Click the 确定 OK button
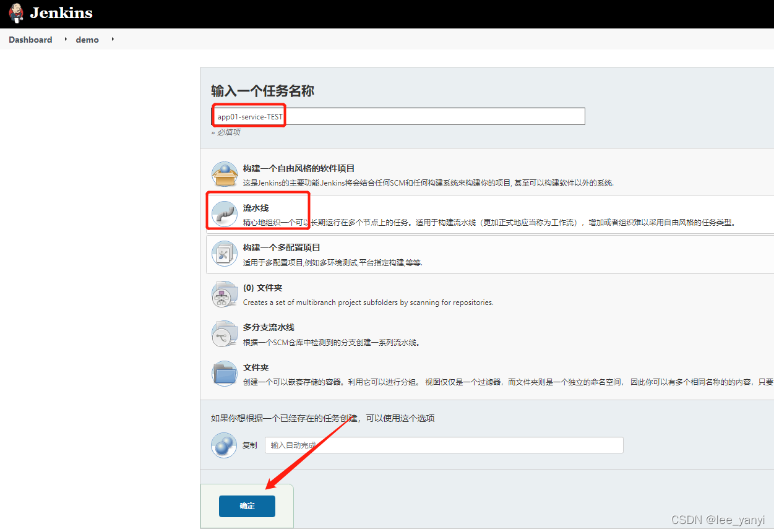Screen dimensions: 774x532 click(247, 506)
